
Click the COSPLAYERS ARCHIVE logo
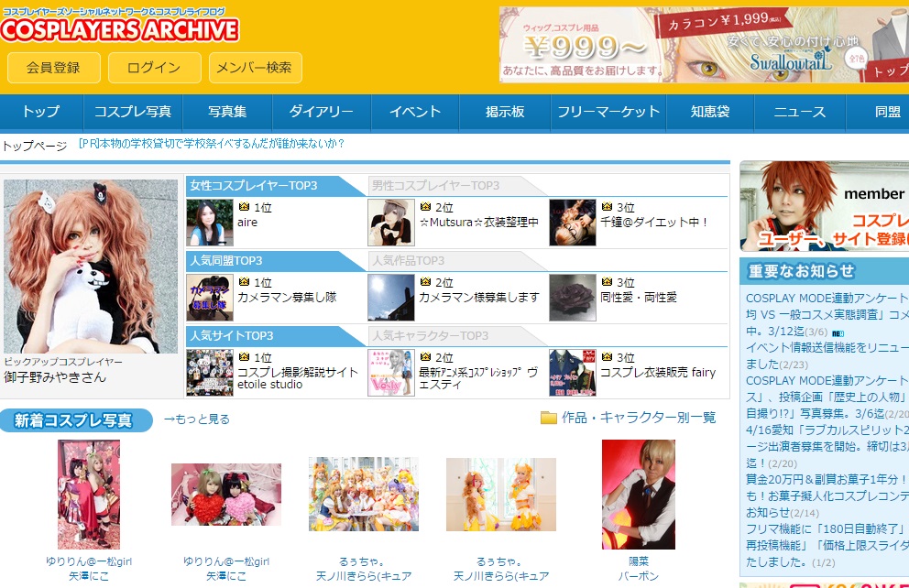pyautogui.click(x=119, y=29)
